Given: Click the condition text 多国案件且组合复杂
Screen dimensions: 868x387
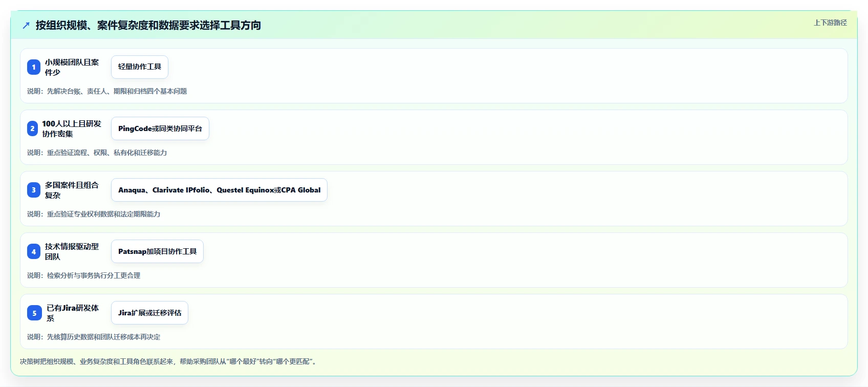Looking at the screenshot, I should pyautogui.click(x=72, y=190).
